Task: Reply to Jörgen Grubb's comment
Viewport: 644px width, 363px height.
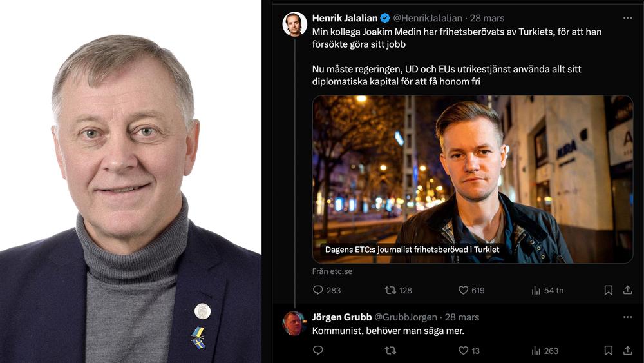Action: click(x=318, y=350)
